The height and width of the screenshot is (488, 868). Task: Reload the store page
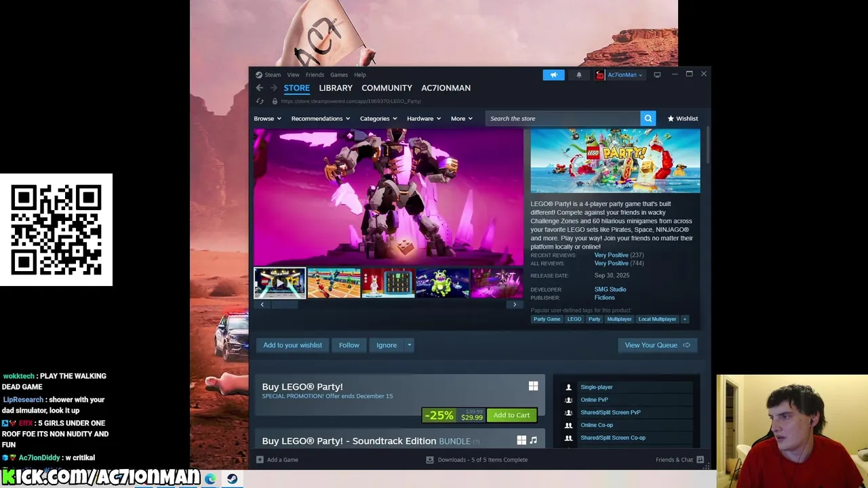(x=260, y=102)
